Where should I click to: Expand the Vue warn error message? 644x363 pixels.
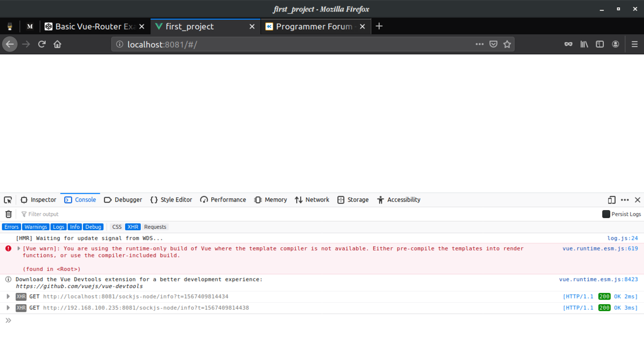[19, 248]
